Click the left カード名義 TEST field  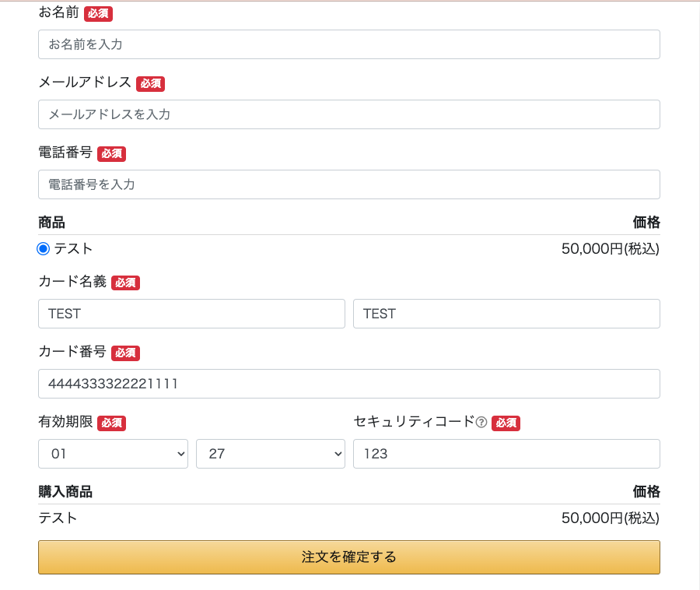point(191,314)
